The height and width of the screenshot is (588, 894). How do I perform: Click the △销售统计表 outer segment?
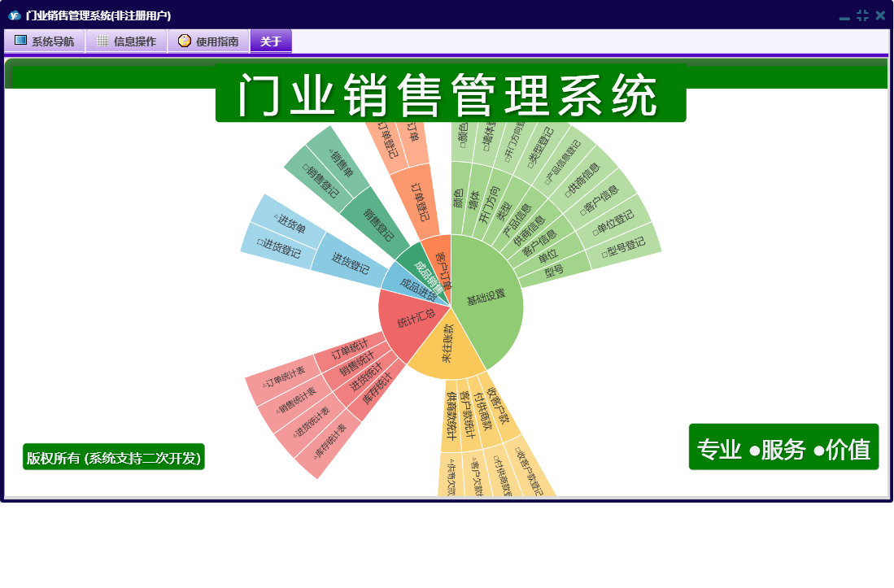(x=296, y=401)
